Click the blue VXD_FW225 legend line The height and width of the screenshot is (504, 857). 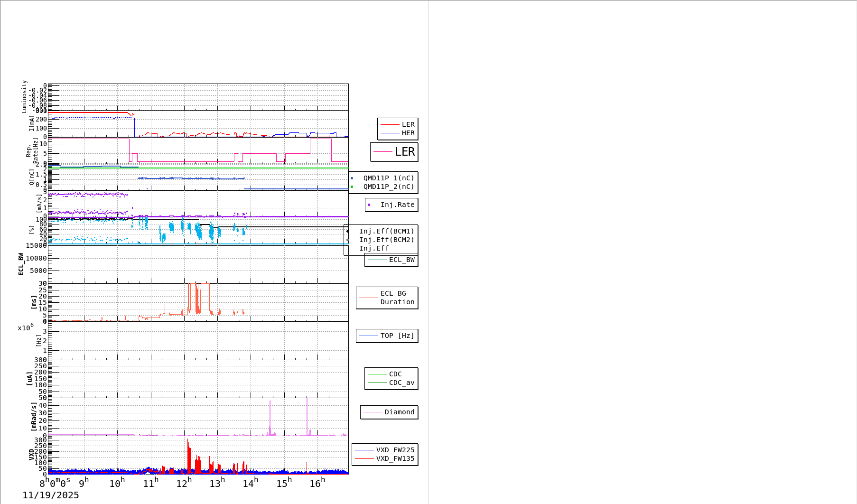(x=364, y=450)
